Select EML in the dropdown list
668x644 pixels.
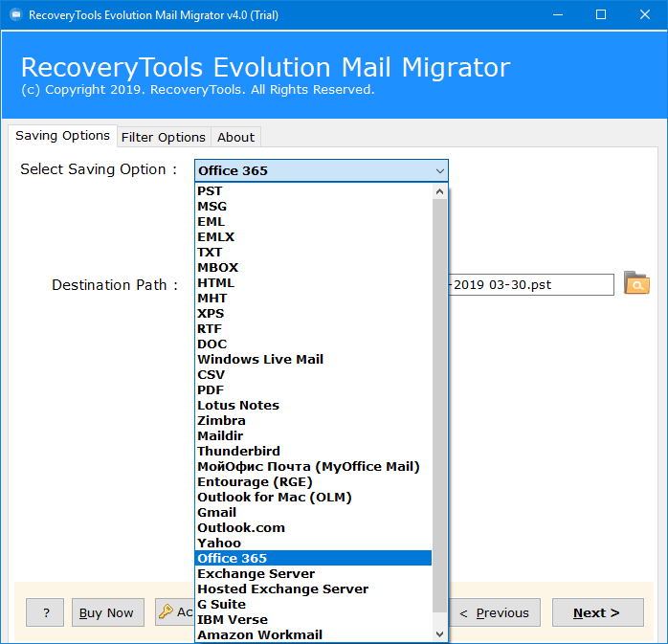tap(313, 222)
